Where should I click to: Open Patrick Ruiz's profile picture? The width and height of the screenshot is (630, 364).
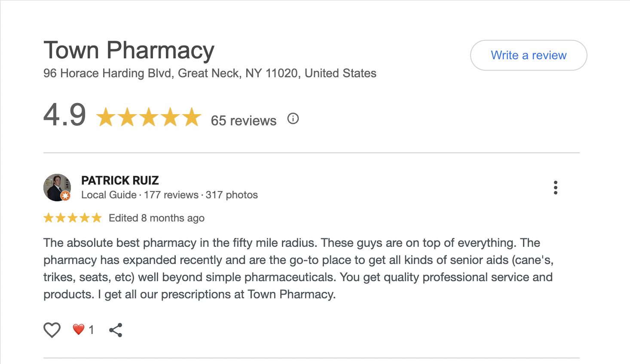pyautogui.click(x=57, y=188)
